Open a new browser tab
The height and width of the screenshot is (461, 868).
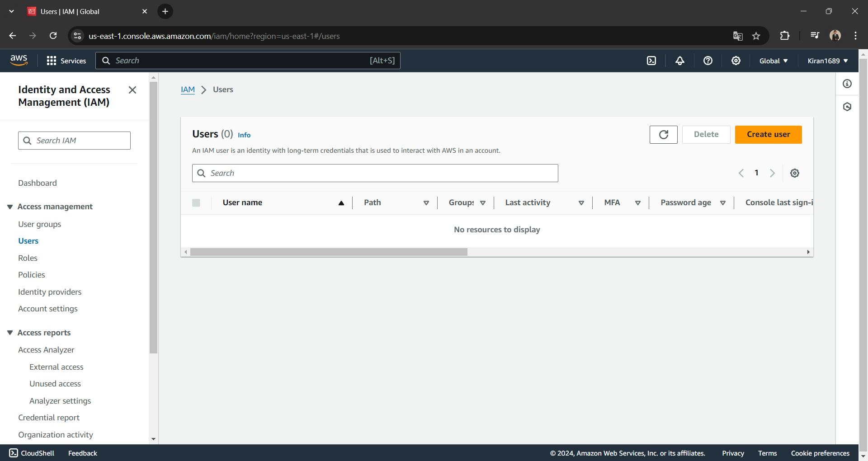(165, 11)
